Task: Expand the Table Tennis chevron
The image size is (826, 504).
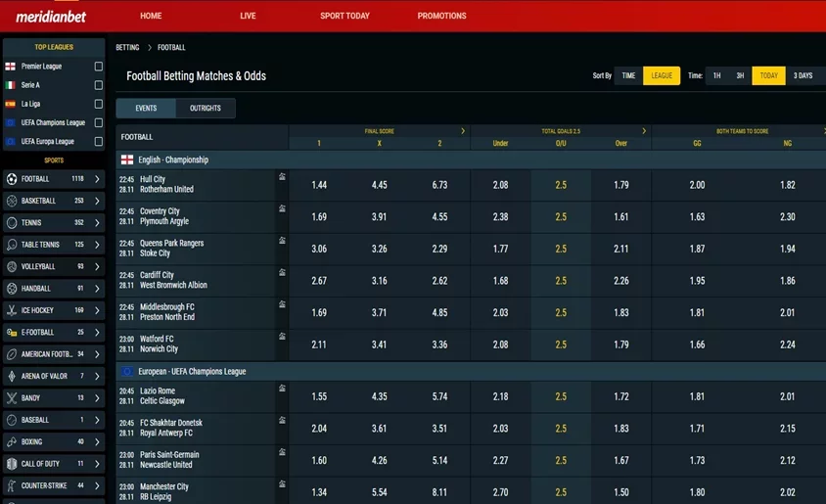Action: (x=97, y=245)
